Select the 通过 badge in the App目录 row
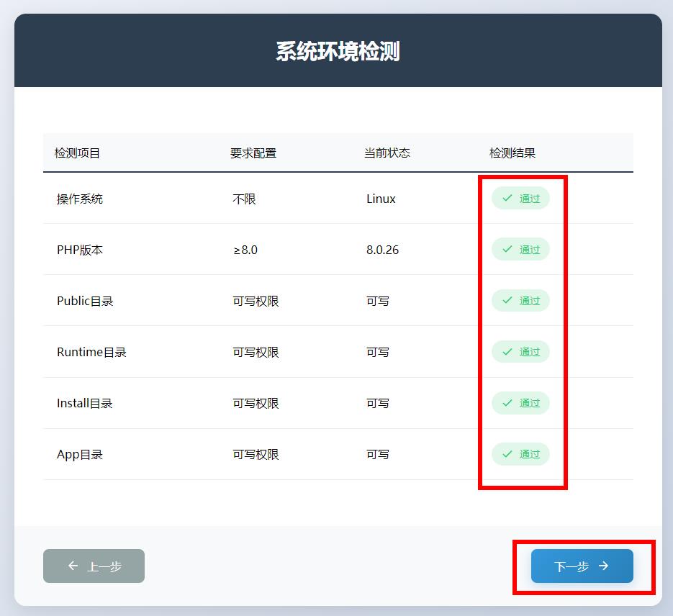The width and height of the screenshot is (673, 616). (x=520, y=454)
